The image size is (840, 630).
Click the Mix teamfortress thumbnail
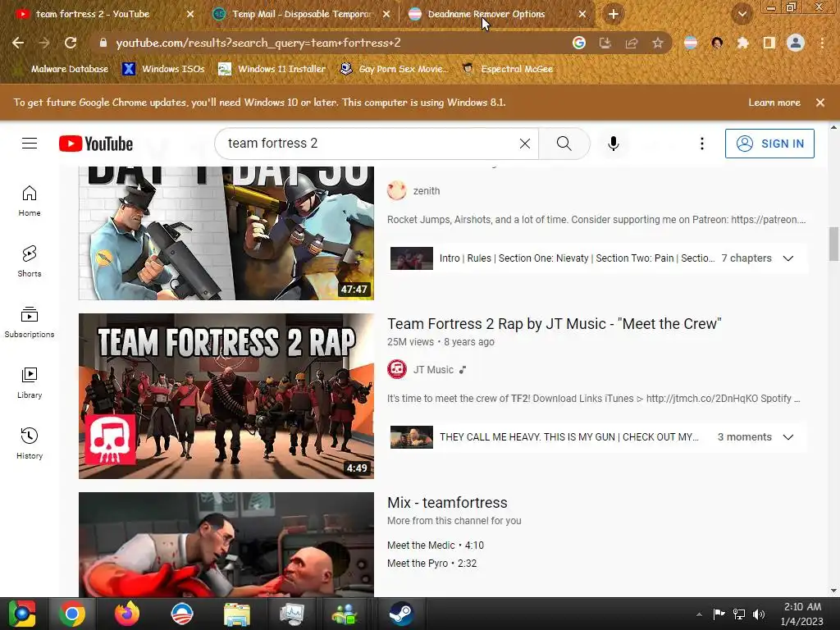coord(226,545)
